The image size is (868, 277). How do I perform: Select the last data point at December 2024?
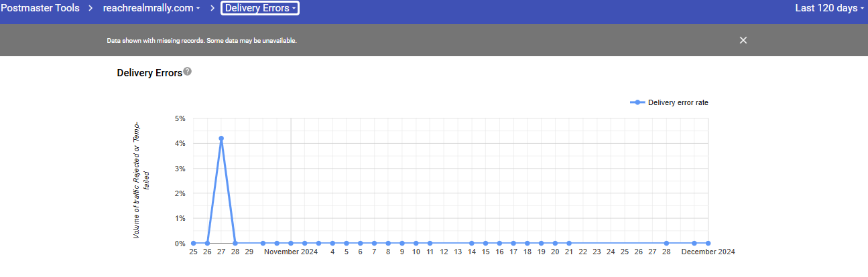tap(708, 244)
